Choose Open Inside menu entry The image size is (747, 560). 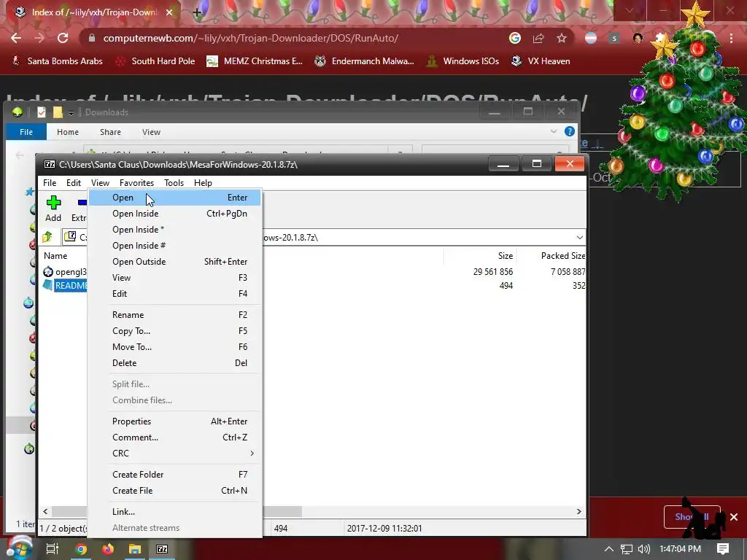(175, 214)
